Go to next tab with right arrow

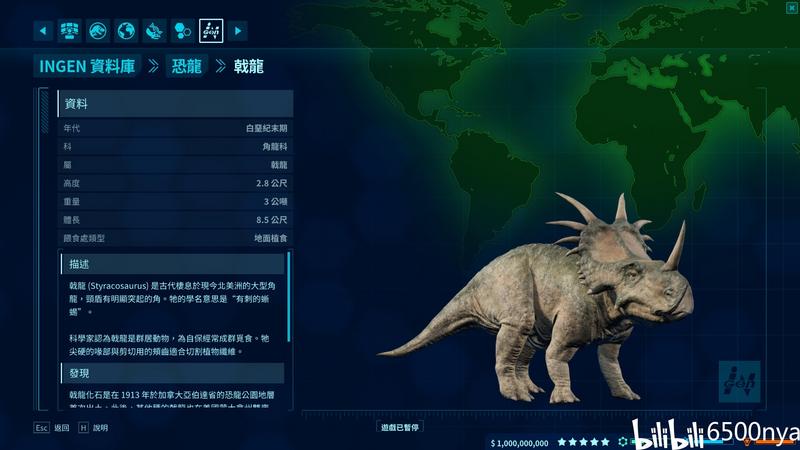click(x=238, y=31)
